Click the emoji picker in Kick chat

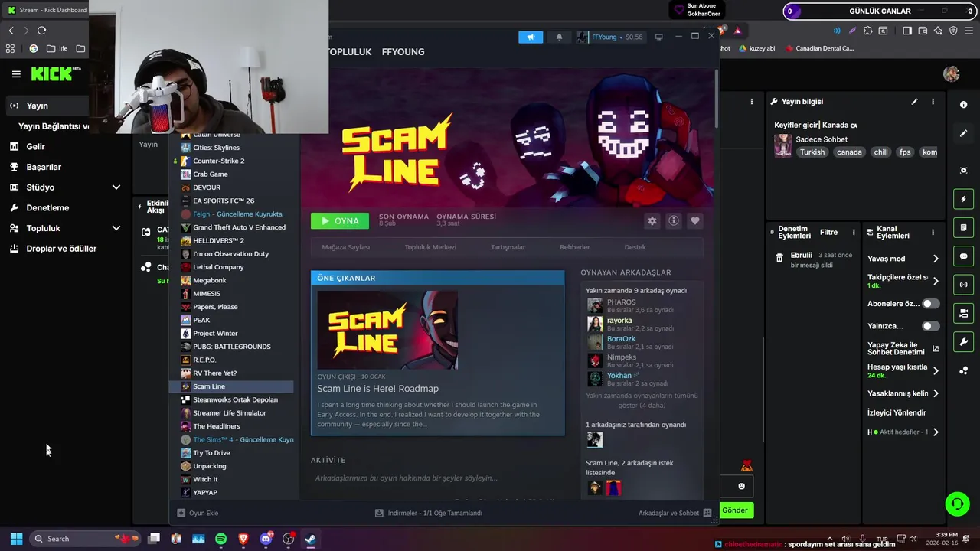tap(741, 486)
